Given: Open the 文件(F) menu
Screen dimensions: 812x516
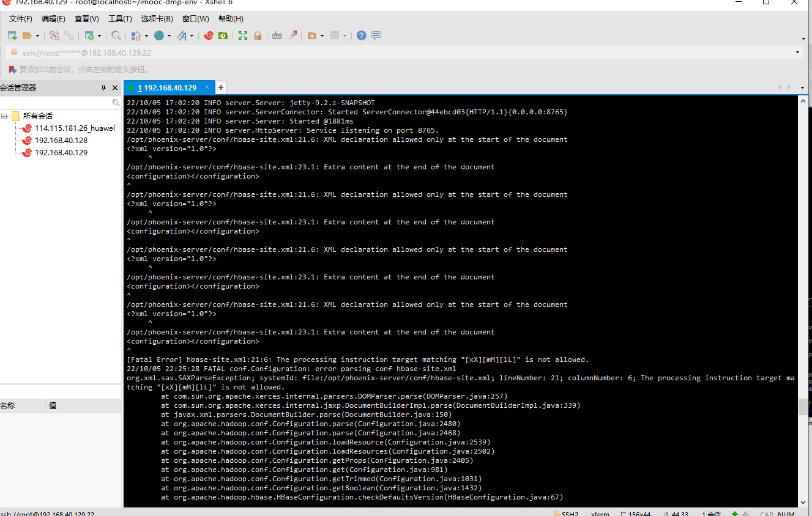Looking at the screenshot, I should (21, 19).
